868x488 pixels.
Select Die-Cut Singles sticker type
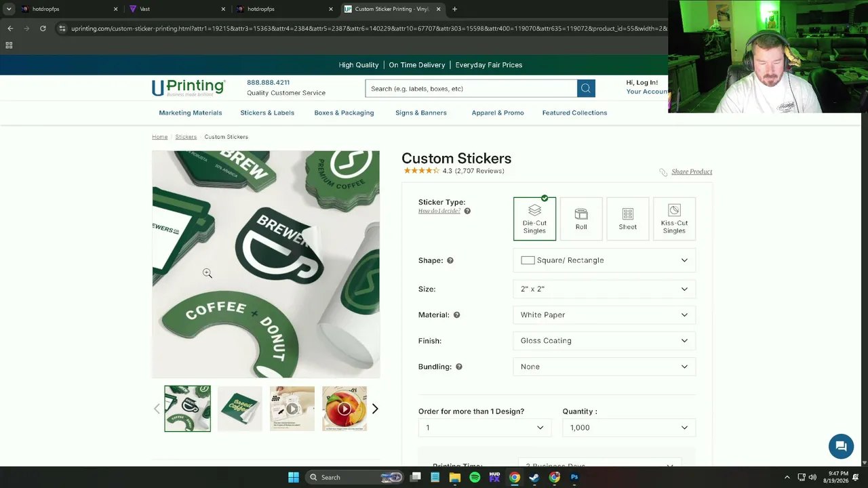534,219
